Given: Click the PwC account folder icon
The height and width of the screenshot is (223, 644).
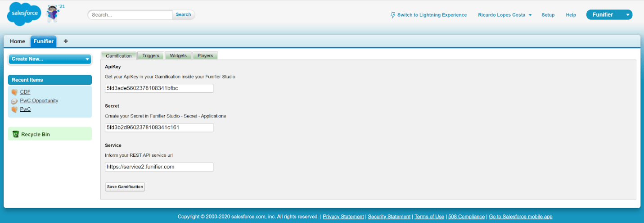Looking at the screenshot, I should [14, 109].
